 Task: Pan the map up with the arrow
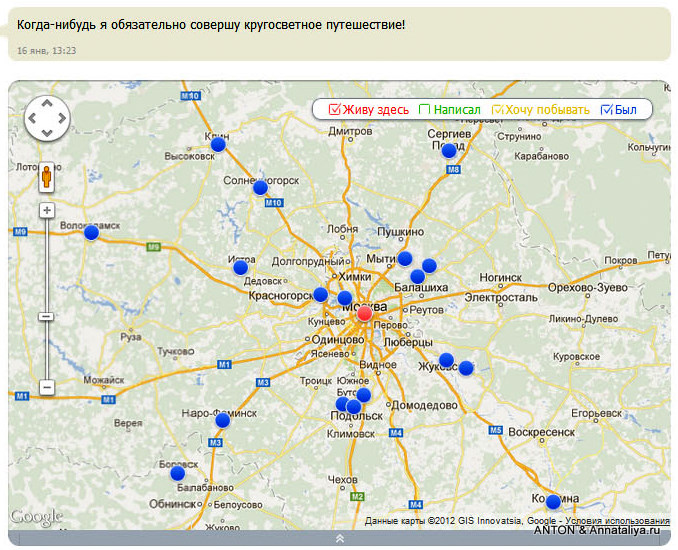coord(47,103)
